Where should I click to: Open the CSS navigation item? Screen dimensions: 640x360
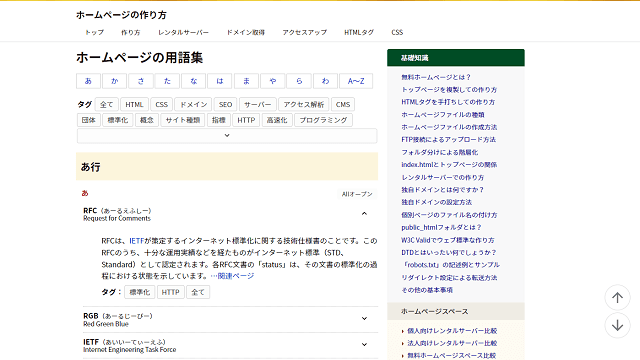(x=397, y=32)
